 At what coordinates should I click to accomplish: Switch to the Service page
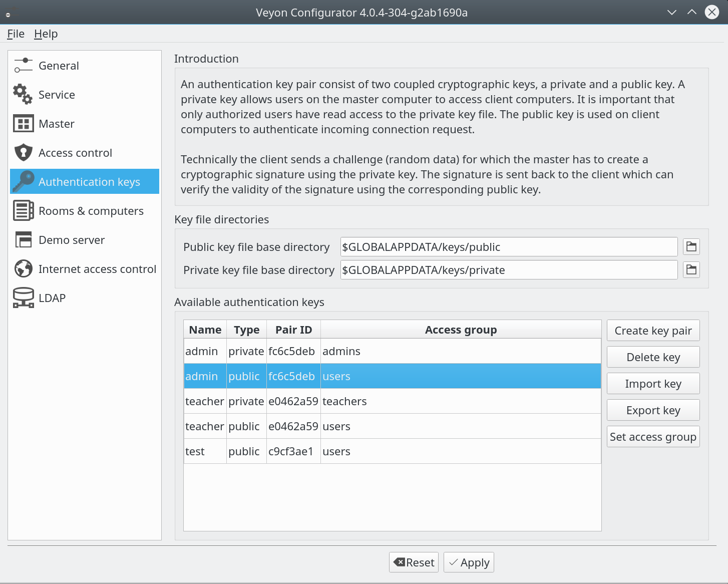85,95
